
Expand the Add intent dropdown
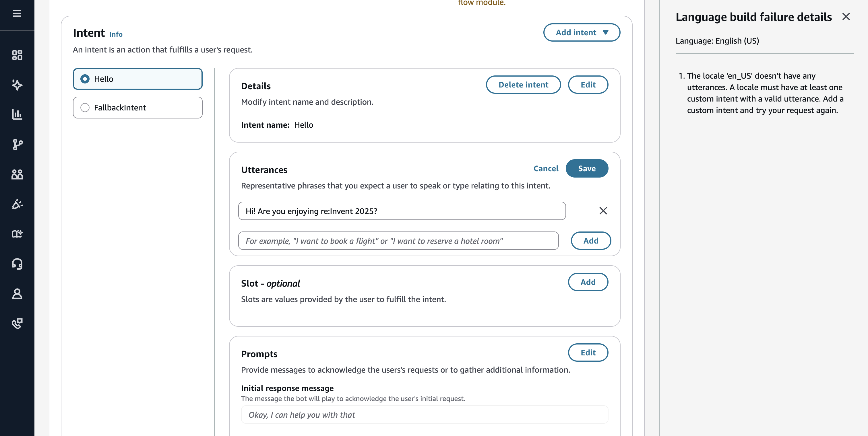(581, 33)
